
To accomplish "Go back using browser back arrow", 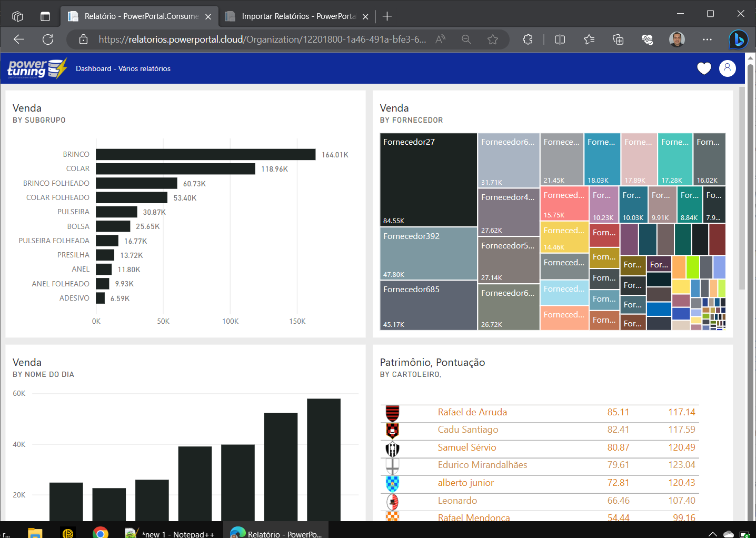I will pyautogui.click(x=19, y=39).
